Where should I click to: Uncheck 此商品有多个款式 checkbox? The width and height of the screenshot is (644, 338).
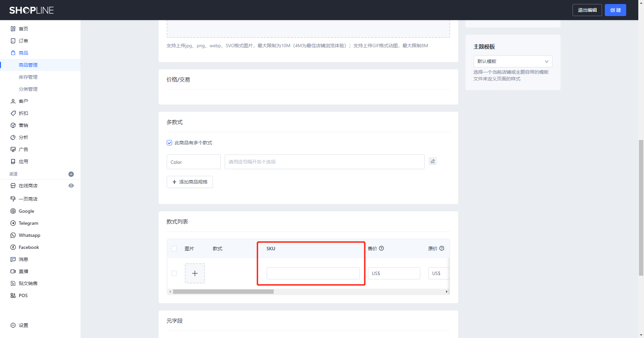pos(169,143)
